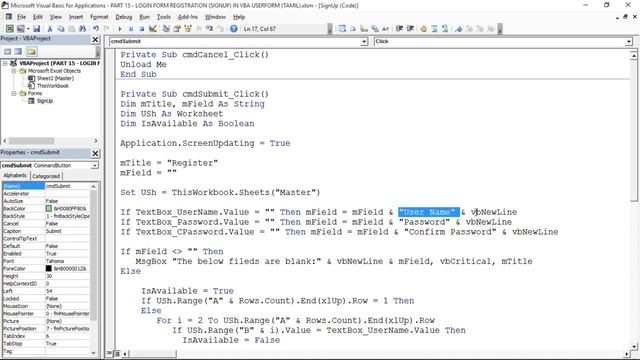Switch to Procedure View at code window bottom
This screenshot has width=640, height=360.
click(110, 353)
